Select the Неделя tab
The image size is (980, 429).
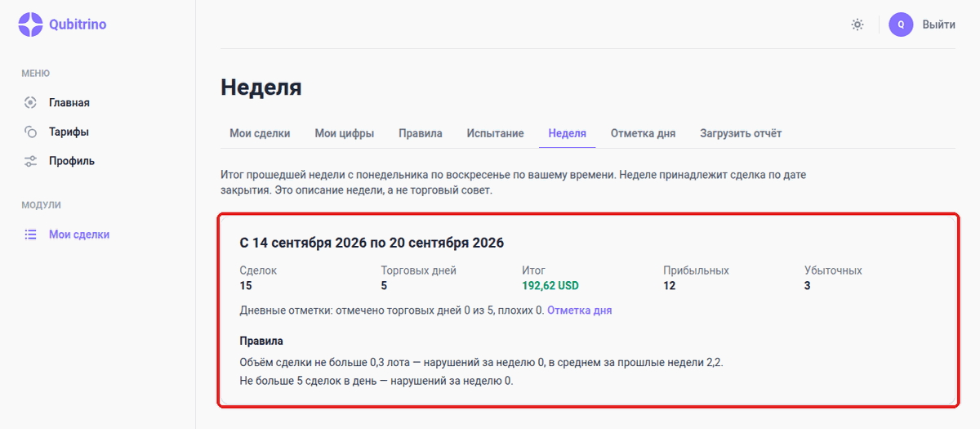pos(568,133)
